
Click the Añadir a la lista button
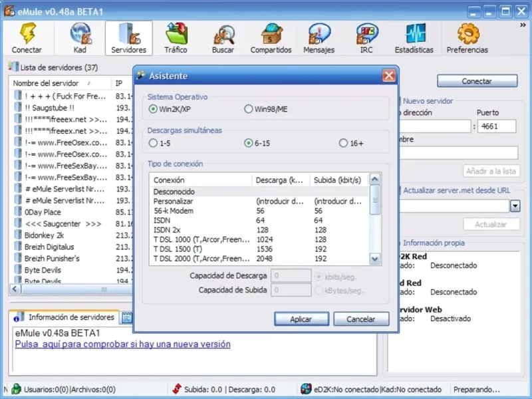(491, 171)
